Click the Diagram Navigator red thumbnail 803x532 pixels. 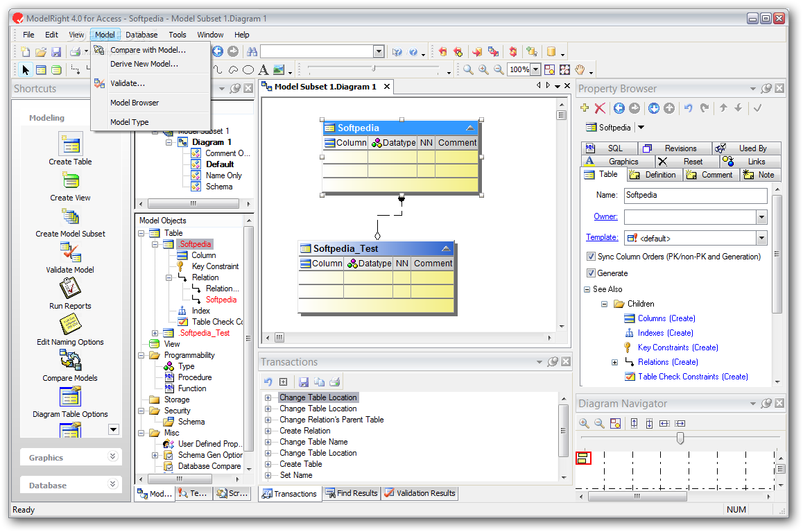pos(584,458)
